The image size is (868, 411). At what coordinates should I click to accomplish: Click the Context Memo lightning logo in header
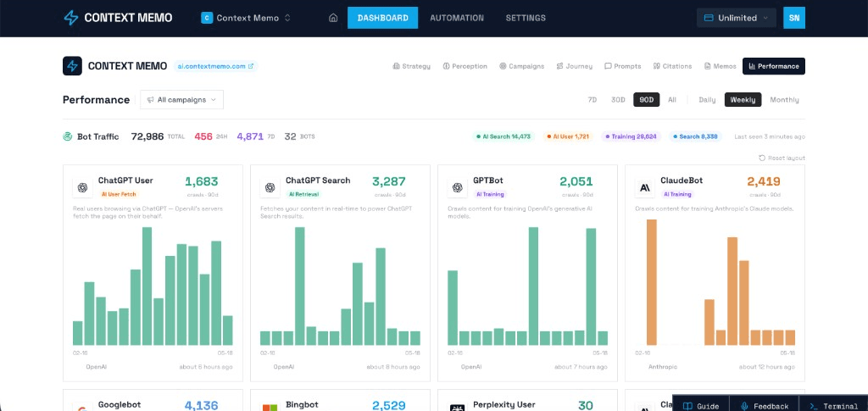click(71, 18)
